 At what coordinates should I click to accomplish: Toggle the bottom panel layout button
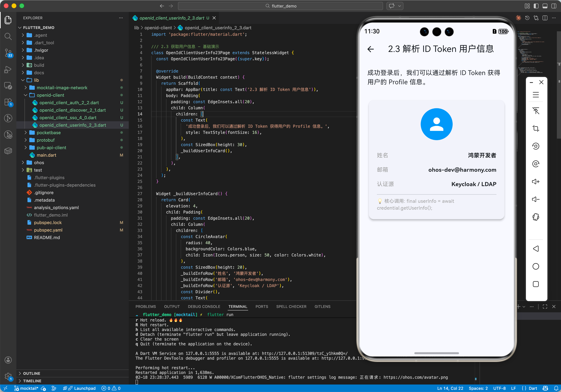[545, 6]
